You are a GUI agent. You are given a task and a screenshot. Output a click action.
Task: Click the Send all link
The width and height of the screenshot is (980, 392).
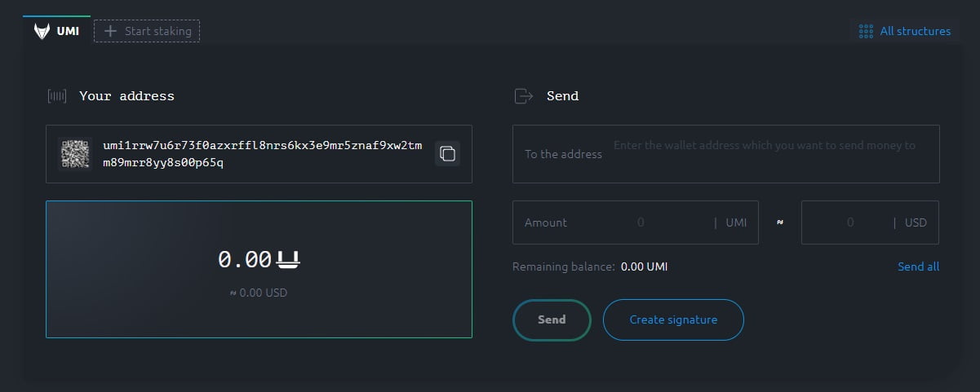pyautogui.click(x=918, y=266)
